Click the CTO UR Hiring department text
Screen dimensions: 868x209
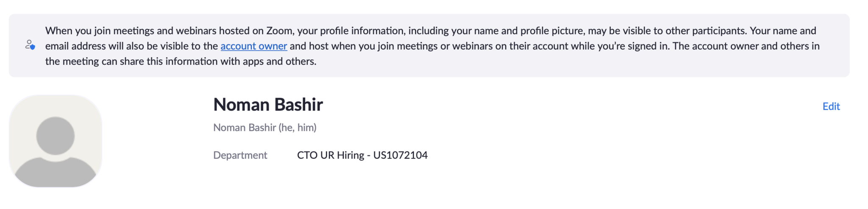click(x=330, y=155)
